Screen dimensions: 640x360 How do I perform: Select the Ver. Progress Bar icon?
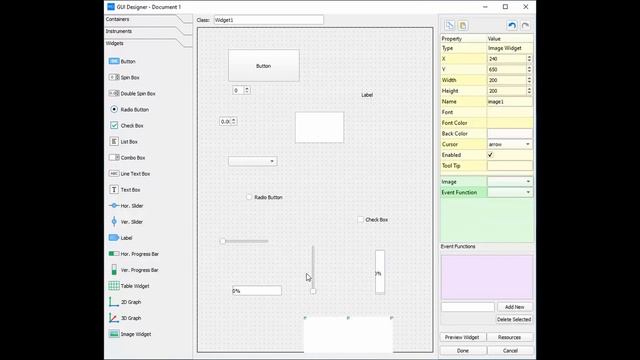click(x=114, y=270)
